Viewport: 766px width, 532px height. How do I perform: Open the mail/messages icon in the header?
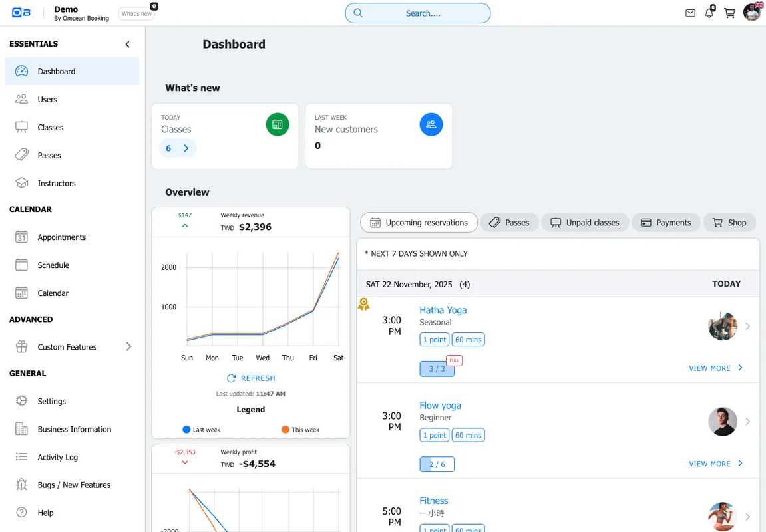tap(690, 13)
